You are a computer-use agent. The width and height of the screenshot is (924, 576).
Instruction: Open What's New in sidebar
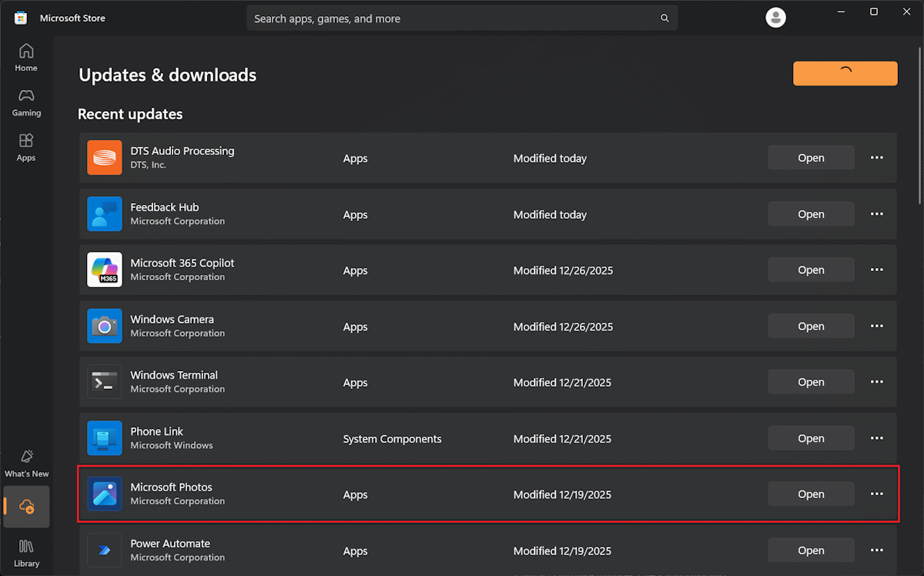pyautogui.click(x=26, y=463)
